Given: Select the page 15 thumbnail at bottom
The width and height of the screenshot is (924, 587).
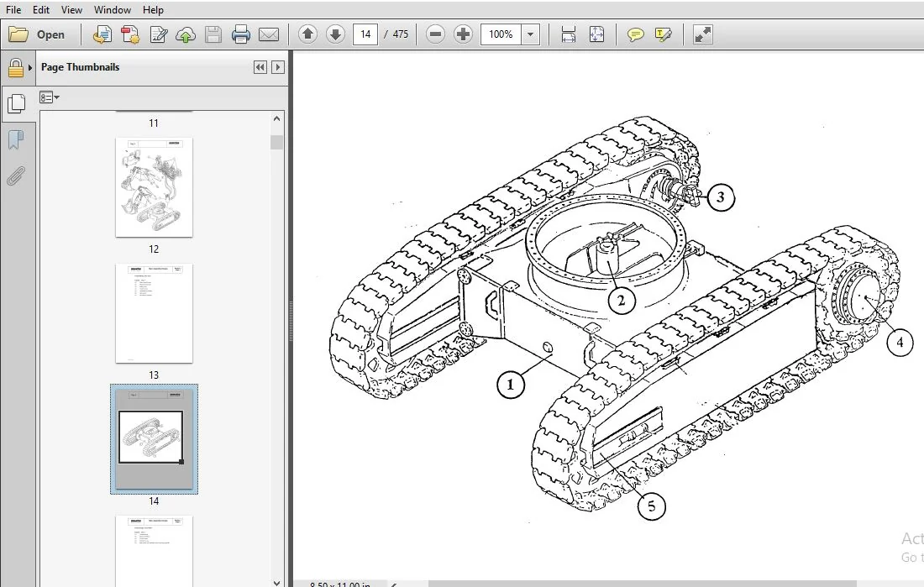Looking at the screenshot, I should [154, 551].
